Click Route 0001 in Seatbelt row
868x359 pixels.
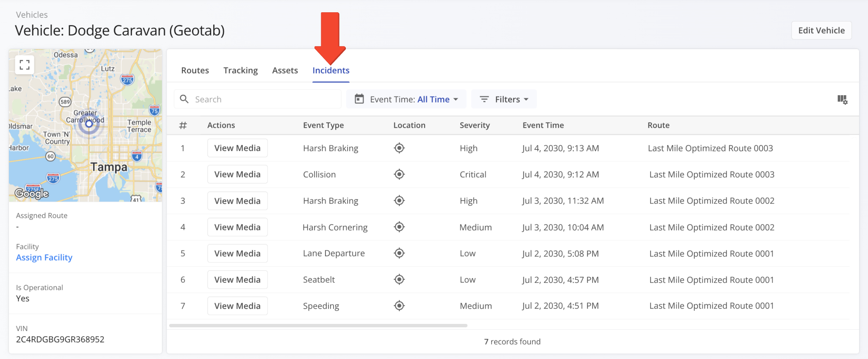click(x=712, y=280)
